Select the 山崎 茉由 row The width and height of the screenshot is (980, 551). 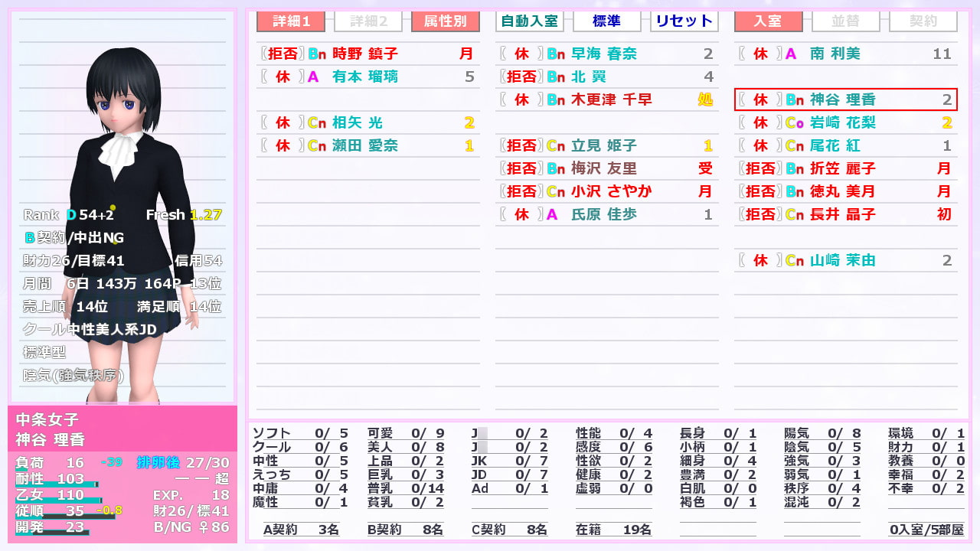click(845, 260)
